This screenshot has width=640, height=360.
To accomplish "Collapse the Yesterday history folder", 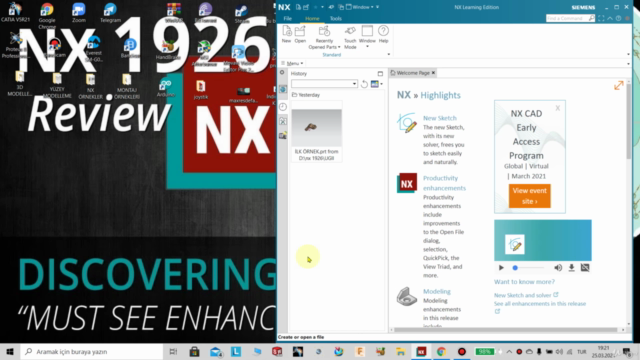I will [306, 95].
